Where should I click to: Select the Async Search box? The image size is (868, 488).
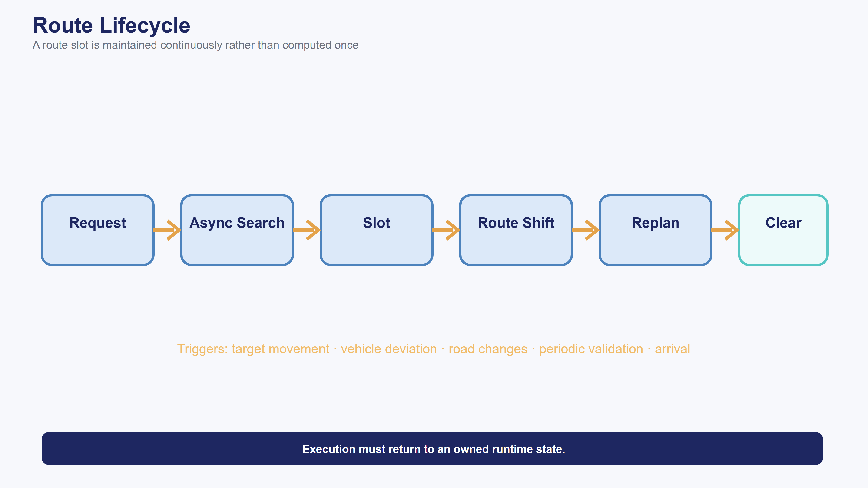coord(237,230)
